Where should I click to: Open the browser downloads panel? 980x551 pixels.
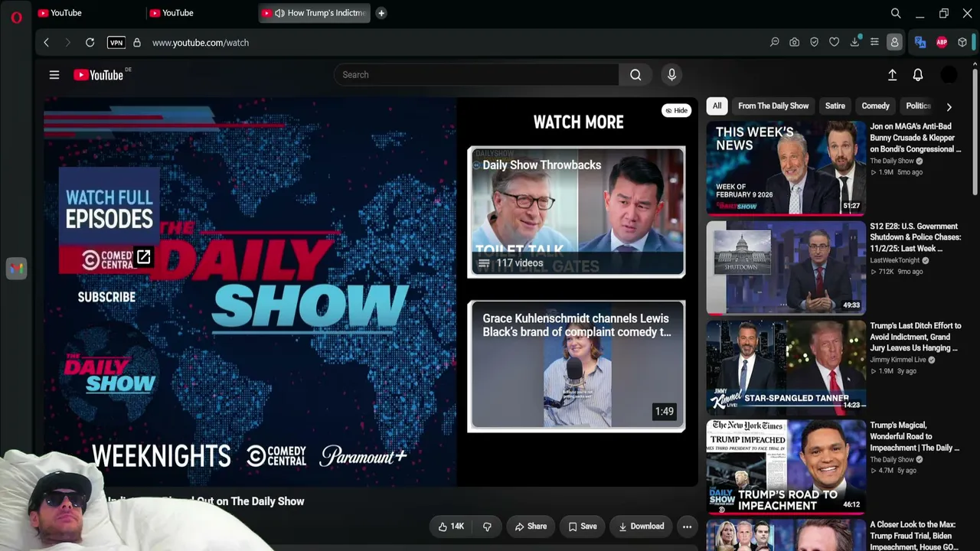(854, 43)
